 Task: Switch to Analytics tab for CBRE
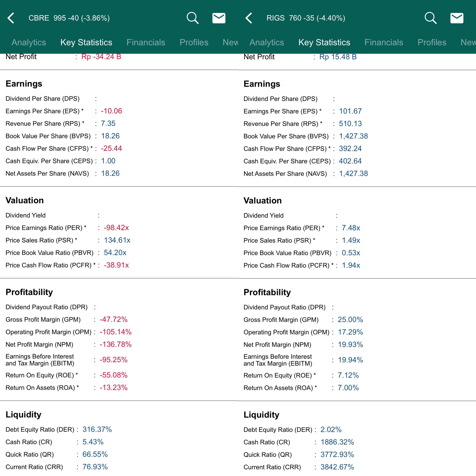tap(29, 42)
